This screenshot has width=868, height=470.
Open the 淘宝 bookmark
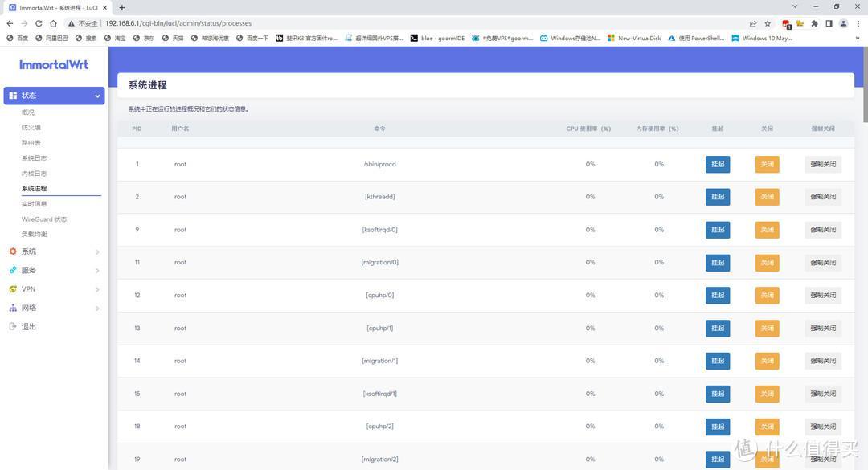point(115,39)
